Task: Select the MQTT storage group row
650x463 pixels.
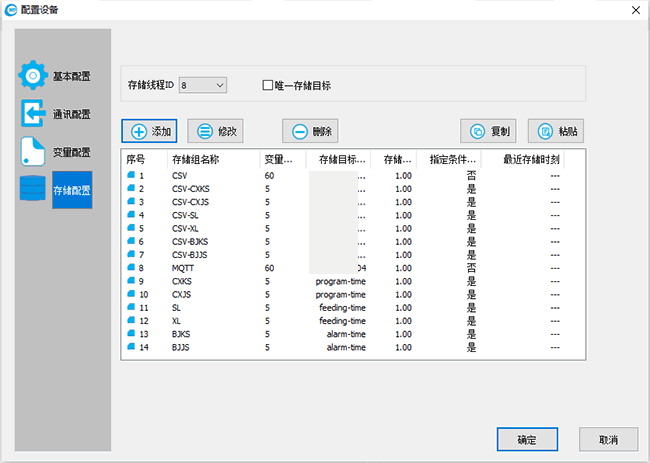Action: point(182,268)
